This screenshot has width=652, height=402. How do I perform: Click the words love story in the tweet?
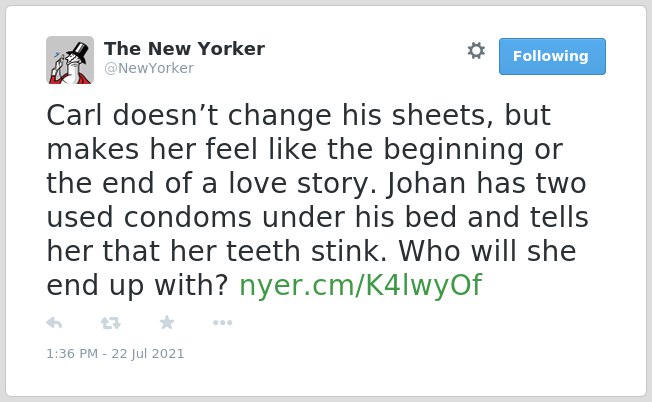[x=303, y=184]
